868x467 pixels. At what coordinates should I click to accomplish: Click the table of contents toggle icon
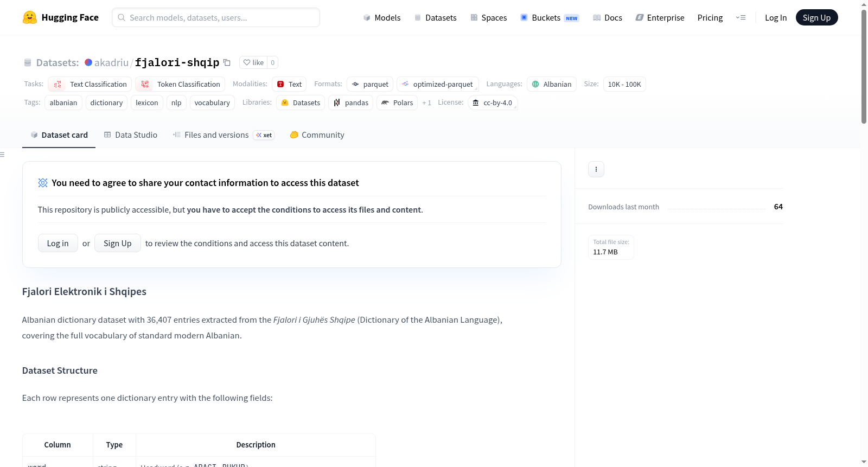coord(2,155)
